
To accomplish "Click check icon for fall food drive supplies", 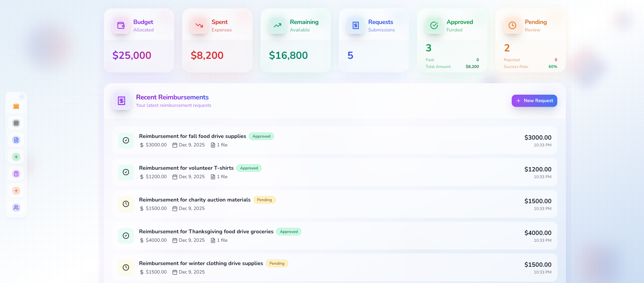I will pos(126,140).
